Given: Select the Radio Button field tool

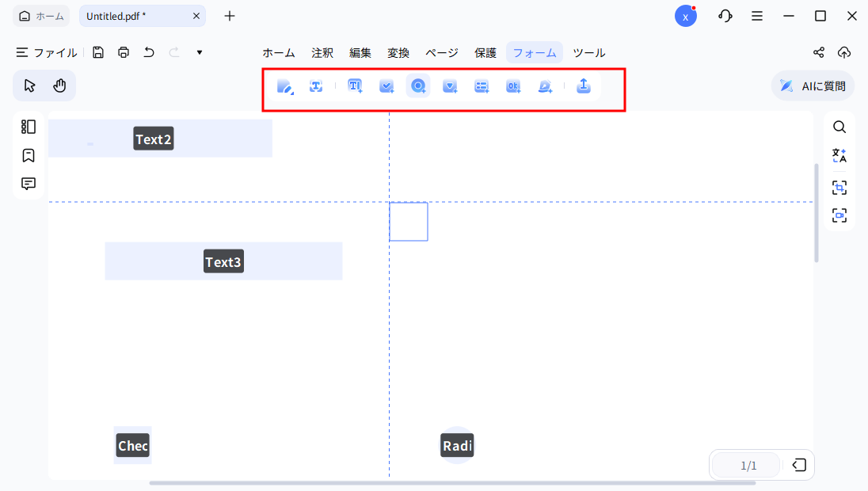Looking at the screenshot, I should pos(418,86).
